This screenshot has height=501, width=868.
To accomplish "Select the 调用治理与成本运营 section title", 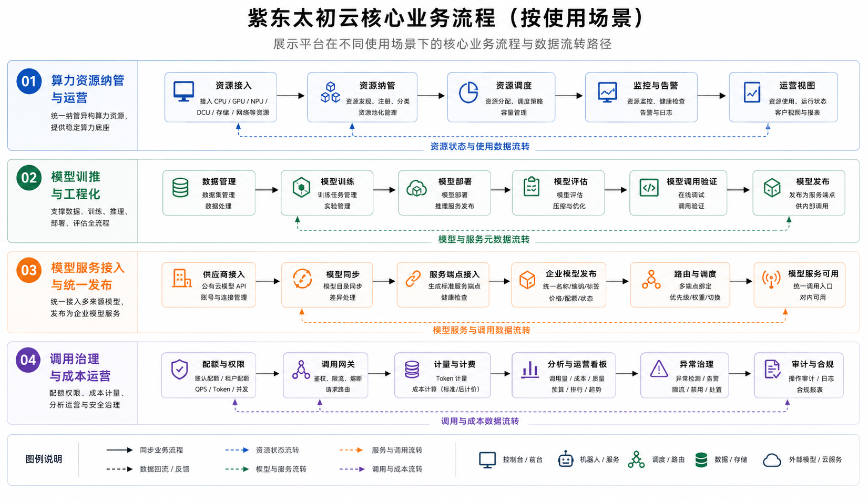I will (80, 367).
